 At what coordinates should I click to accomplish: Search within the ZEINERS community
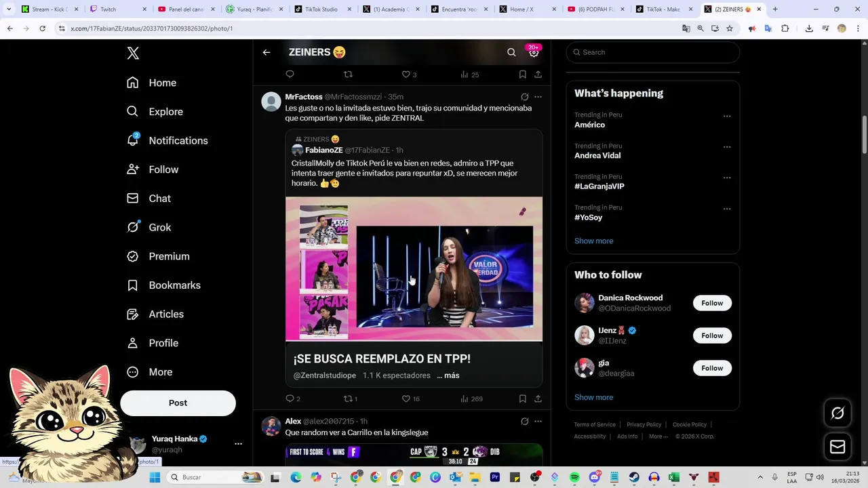(511, 52)
